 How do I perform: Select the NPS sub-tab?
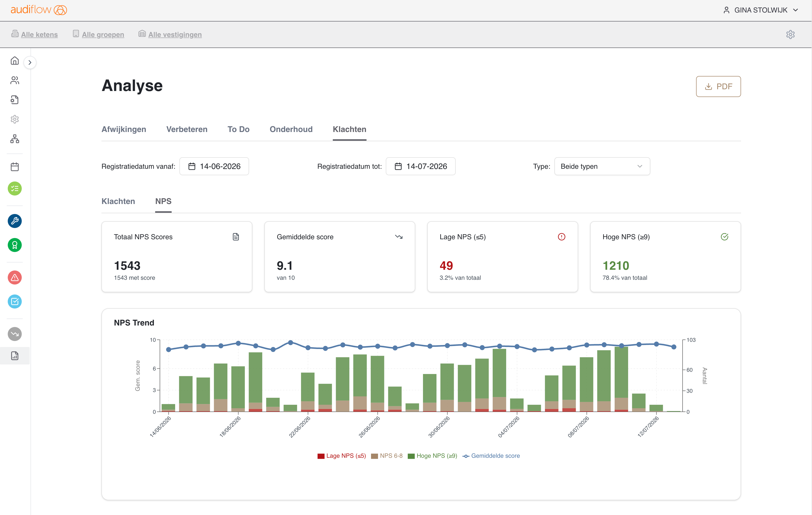[x=163, y=201]
